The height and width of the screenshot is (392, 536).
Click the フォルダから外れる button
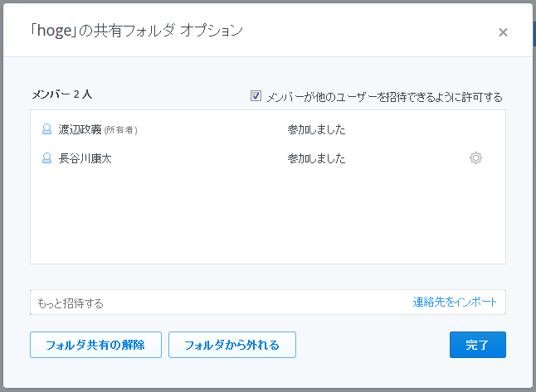[x=232, y=345]
